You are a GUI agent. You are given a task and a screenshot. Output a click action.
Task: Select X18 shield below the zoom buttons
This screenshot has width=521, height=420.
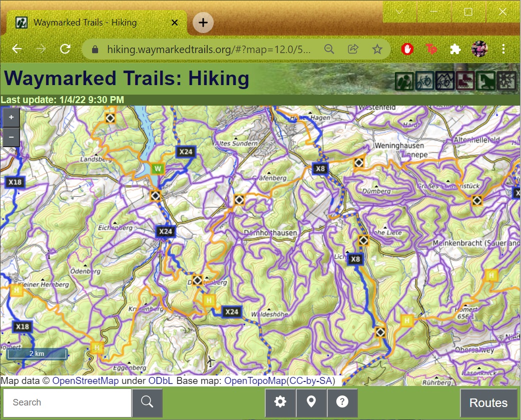15,182
